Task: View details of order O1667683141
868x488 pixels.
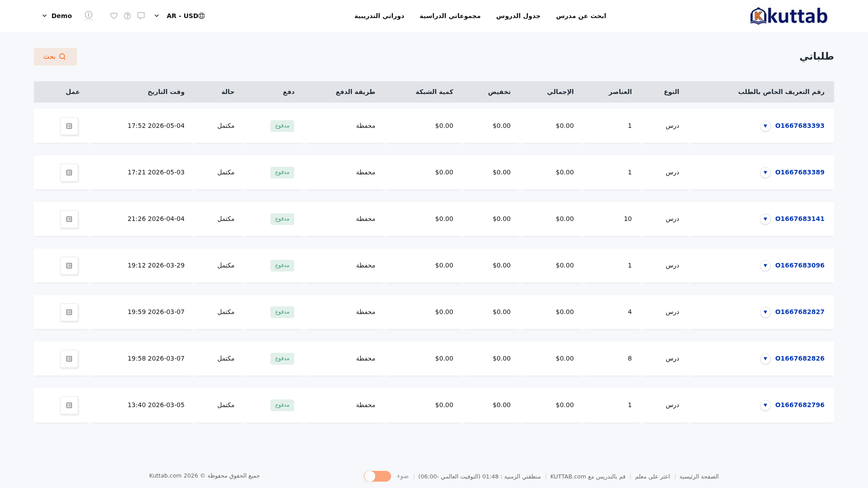Action: 69,219
